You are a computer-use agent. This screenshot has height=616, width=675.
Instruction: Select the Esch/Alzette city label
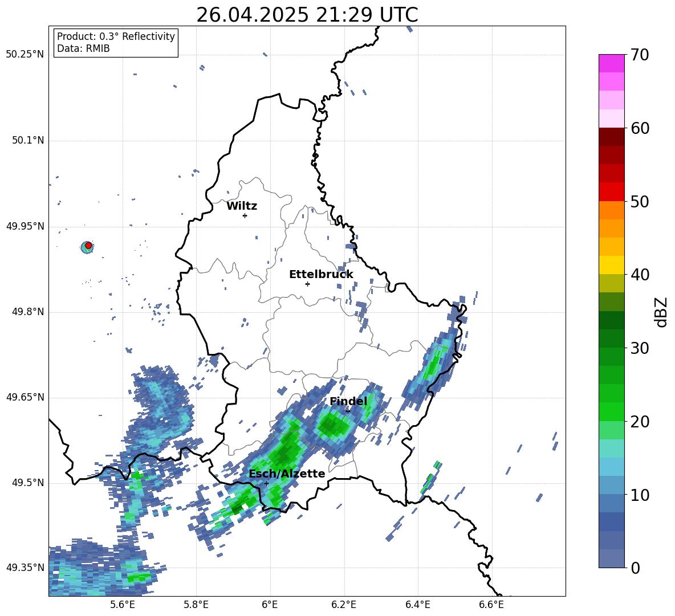coord(287,474)
